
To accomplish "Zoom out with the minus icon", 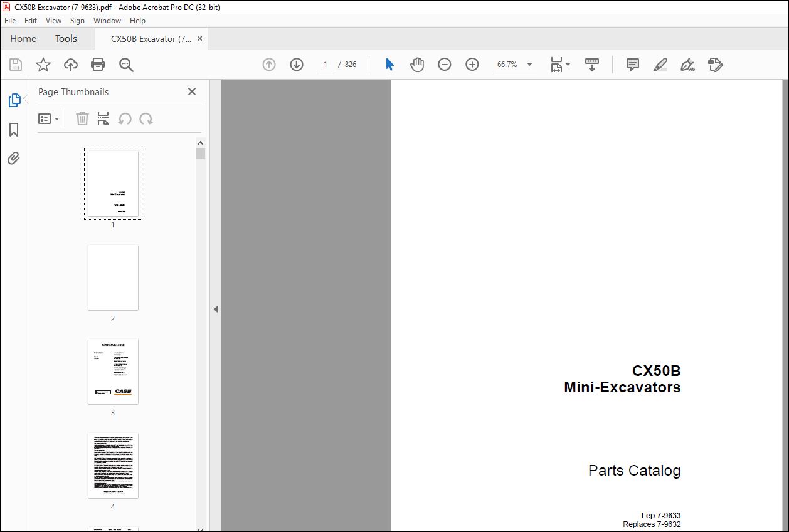I will click(445, 65).
